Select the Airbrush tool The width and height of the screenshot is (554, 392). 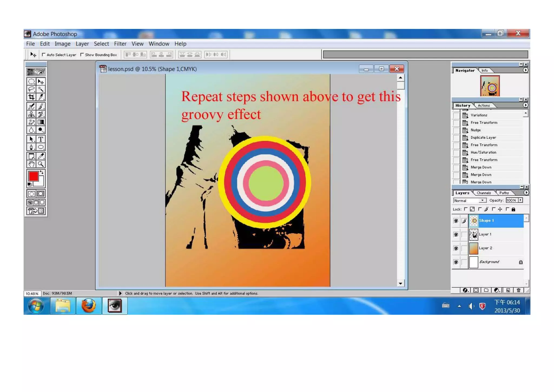31,106
